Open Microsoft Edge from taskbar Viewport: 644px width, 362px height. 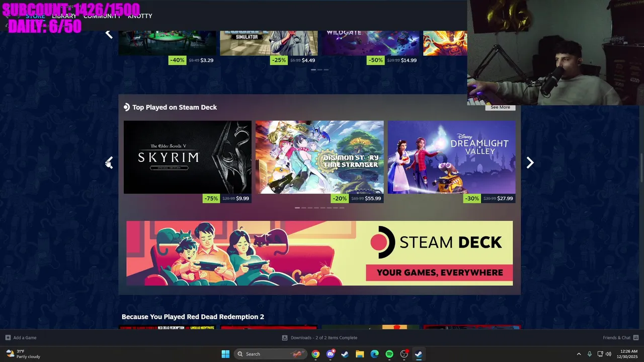(x=374, y=354)
